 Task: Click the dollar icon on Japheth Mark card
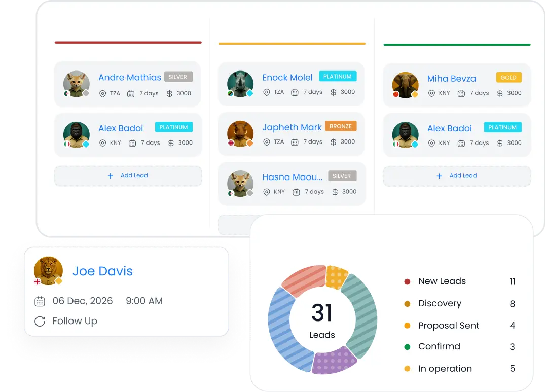click(333, 142)
